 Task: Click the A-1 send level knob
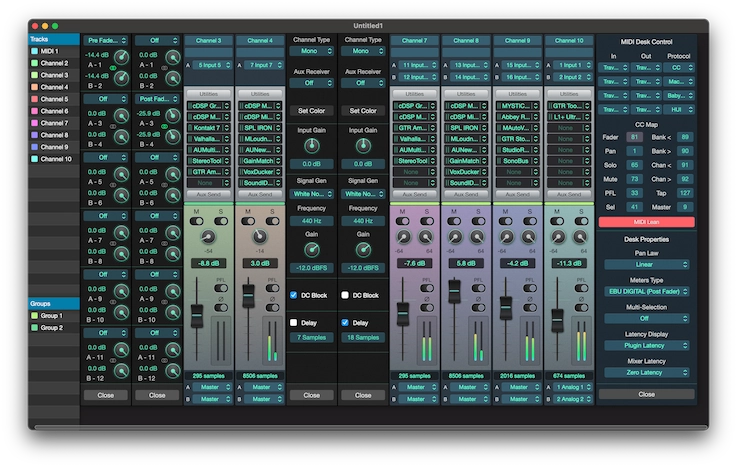point(122,56)
